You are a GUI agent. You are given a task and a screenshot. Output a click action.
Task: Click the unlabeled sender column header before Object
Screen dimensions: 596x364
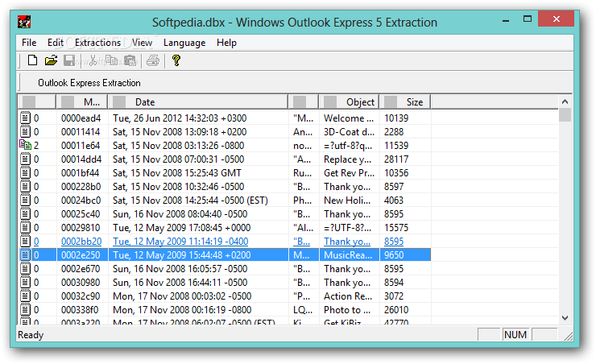(x=304, y=101)
